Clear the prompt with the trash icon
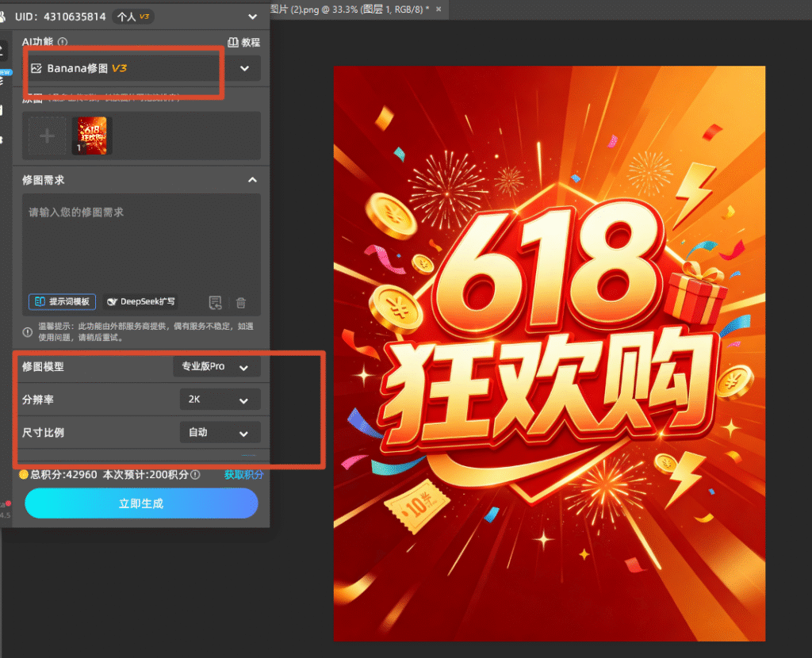The image size is (812, 658). coord(241,302)
